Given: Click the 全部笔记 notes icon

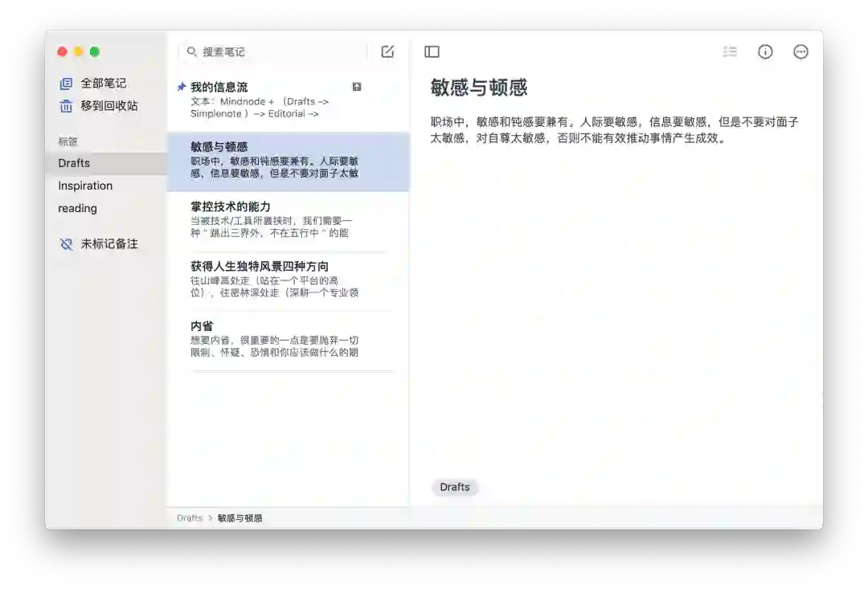Looking at the screenshot, I should tap(66, 84).
